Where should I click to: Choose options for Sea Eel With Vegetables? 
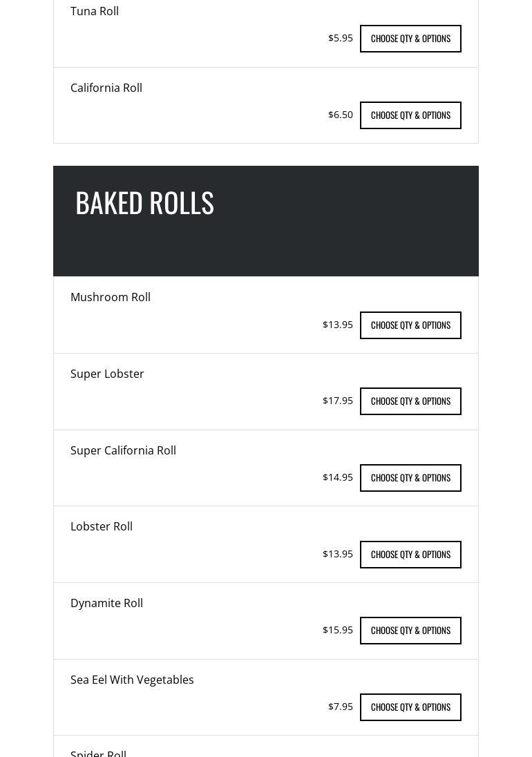click(410, 707)
